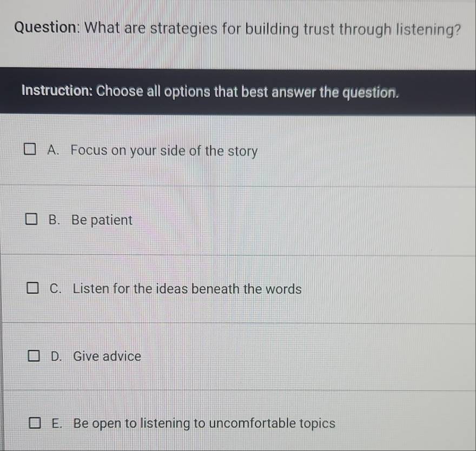Select the letter label 'A' in option A
The width and height of the screenshot is (476, 451).
click(x=52, y=150)
